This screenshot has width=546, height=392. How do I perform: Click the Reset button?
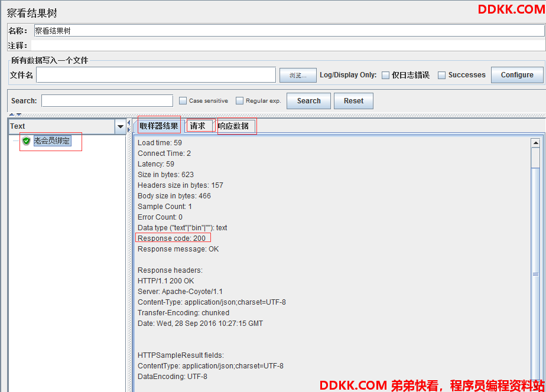point(353,101)
